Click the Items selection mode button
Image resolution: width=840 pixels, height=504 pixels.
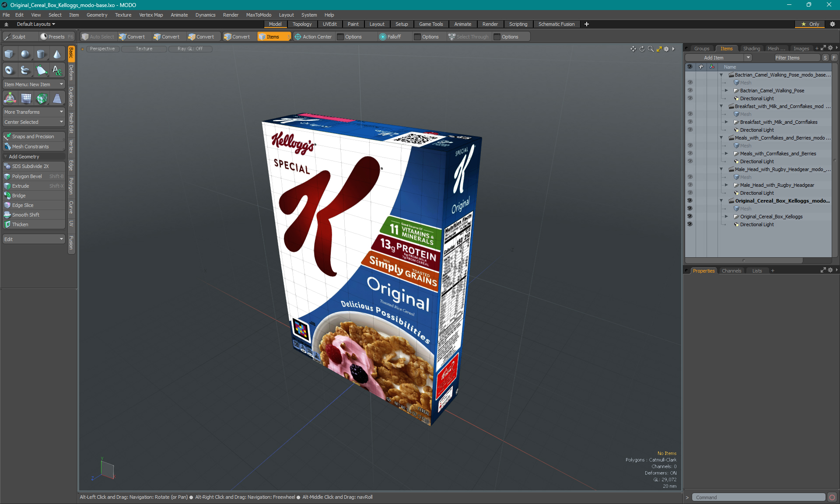[274, 37]
